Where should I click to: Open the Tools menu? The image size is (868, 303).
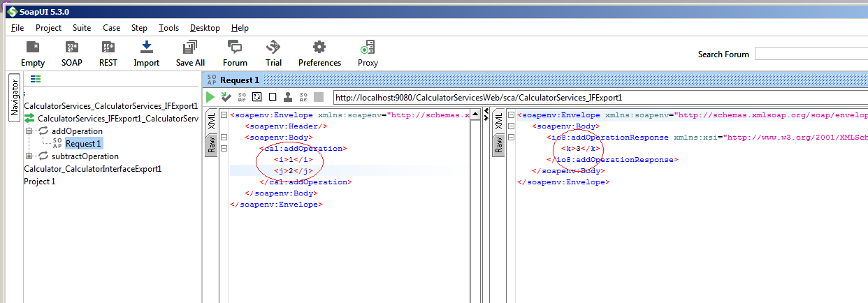[168, 28]
